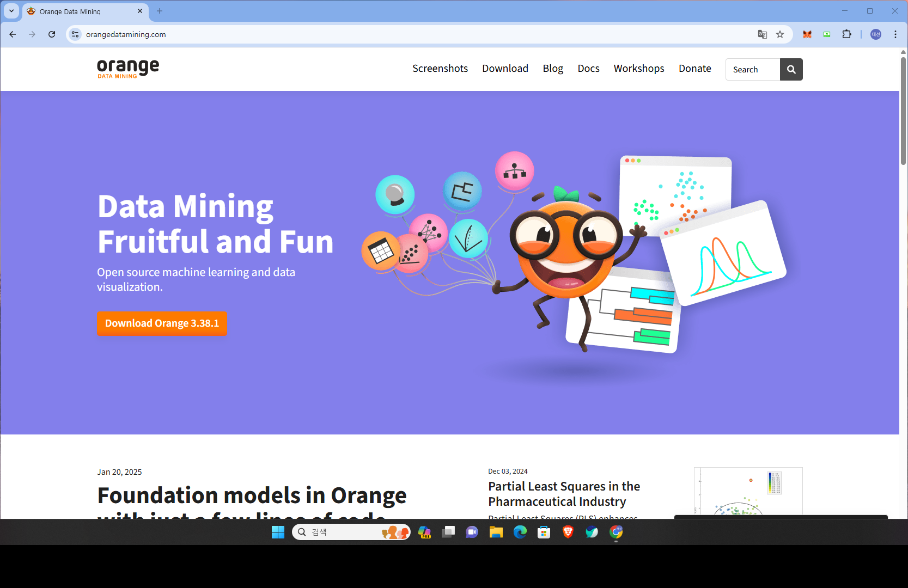
Task: Reload the page with the refresh icon
Action: pos(52,34)
